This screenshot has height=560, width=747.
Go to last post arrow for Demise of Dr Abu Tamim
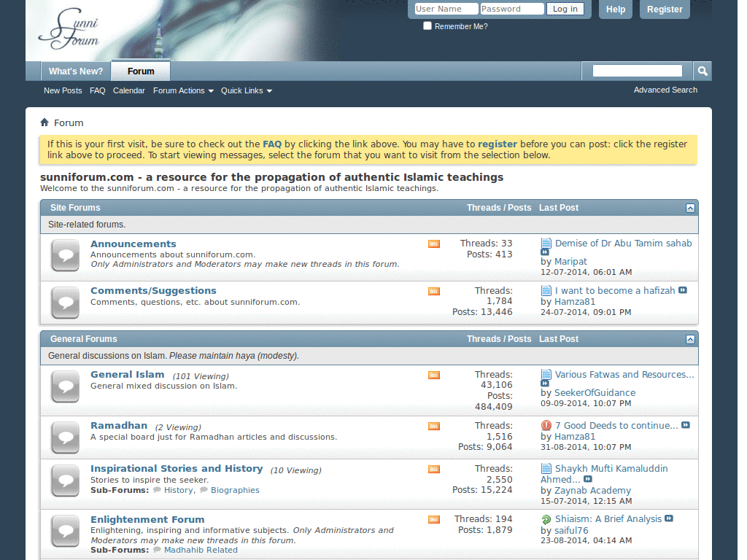point(545,252)
